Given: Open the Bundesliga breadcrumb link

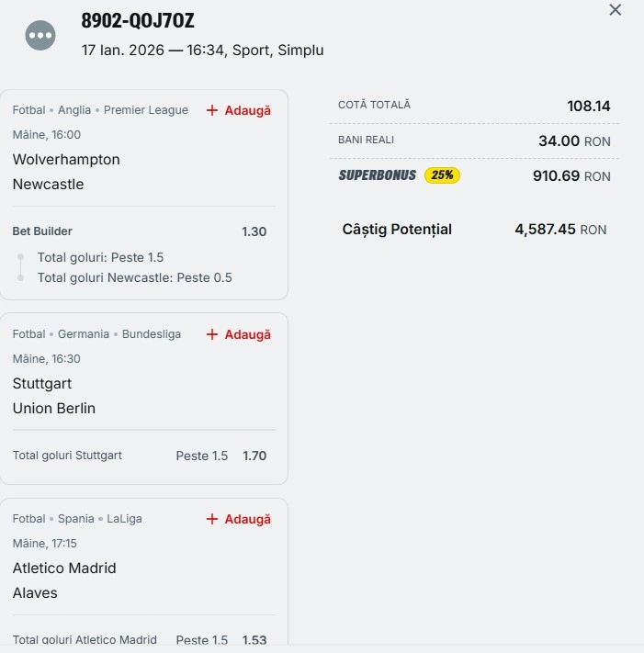Looking at the screenshot, I should coord(151,334).
